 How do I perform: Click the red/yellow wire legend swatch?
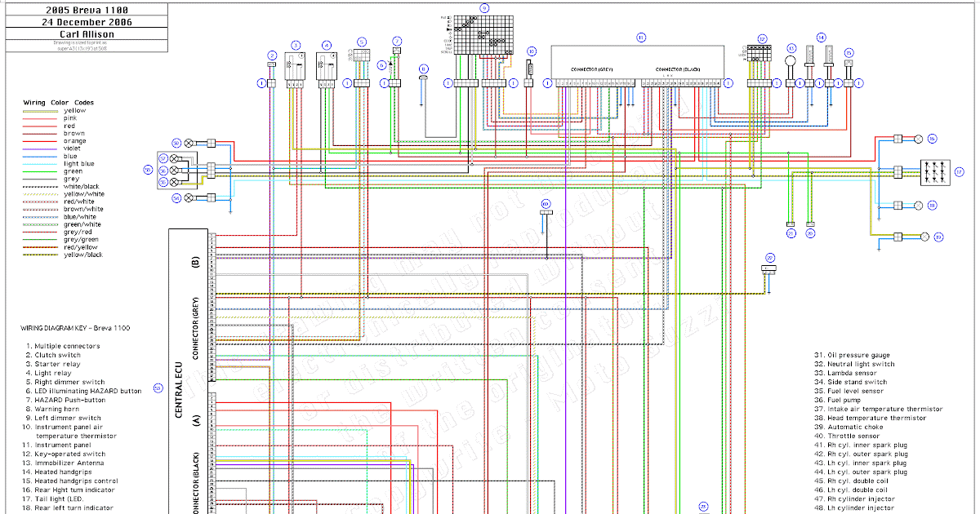point(39,247)
